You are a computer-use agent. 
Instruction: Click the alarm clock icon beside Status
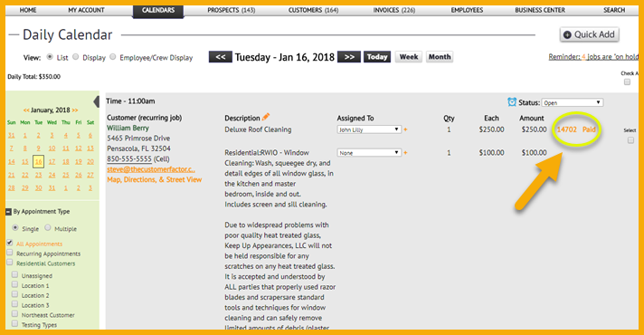tap(512, 102)
